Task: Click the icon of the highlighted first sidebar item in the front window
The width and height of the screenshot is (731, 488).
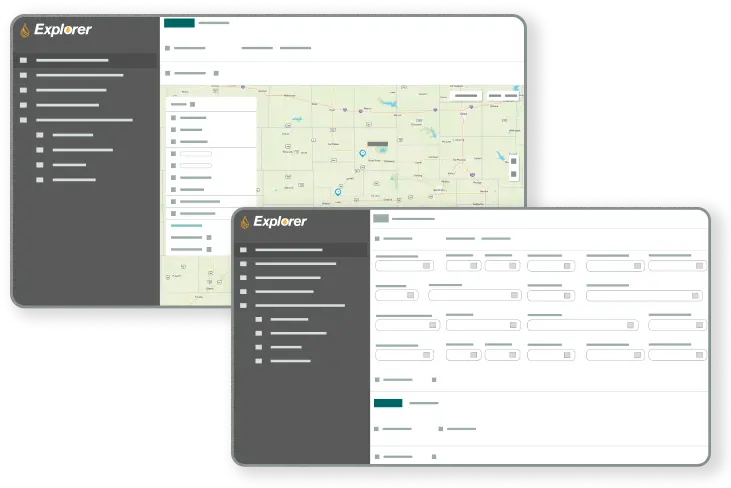Action: point(243,250)
